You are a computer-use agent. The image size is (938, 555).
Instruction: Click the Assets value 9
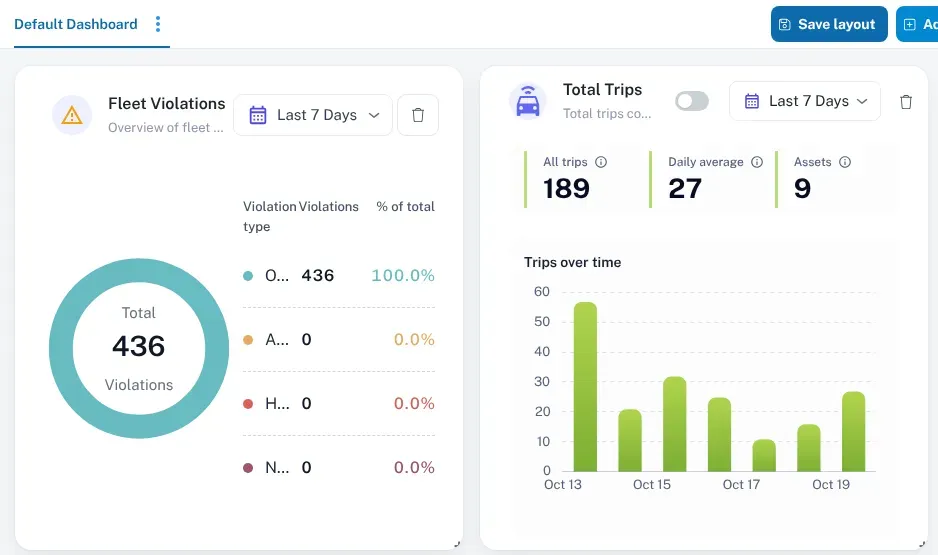pos(802,188)
